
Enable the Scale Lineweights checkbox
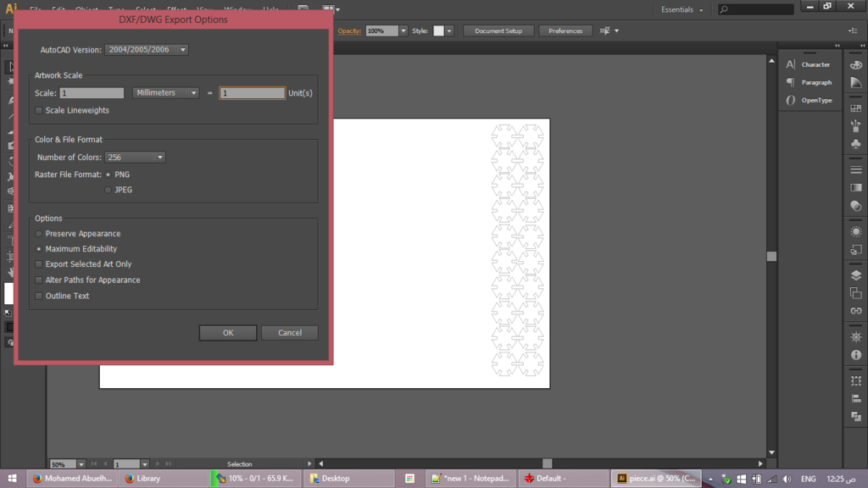[39, 111]
